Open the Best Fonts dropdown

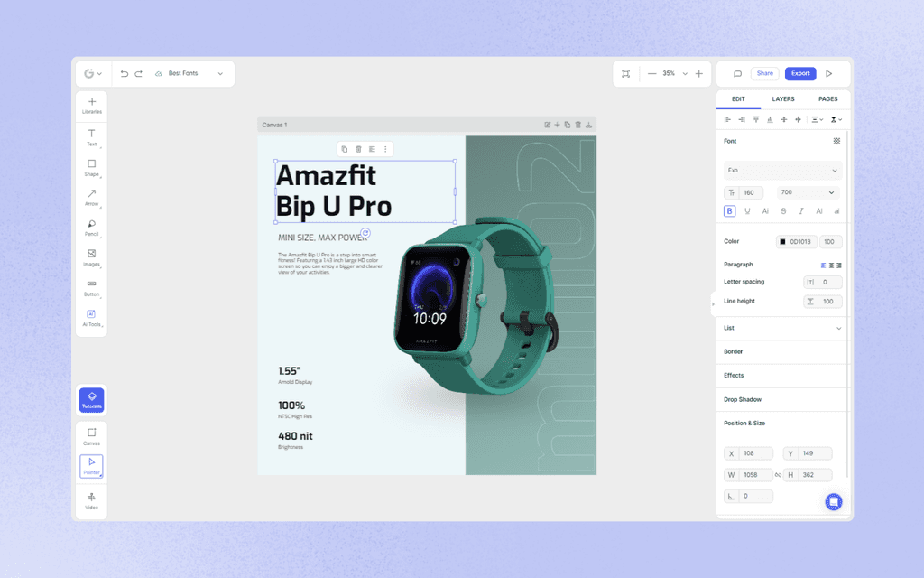189,73
